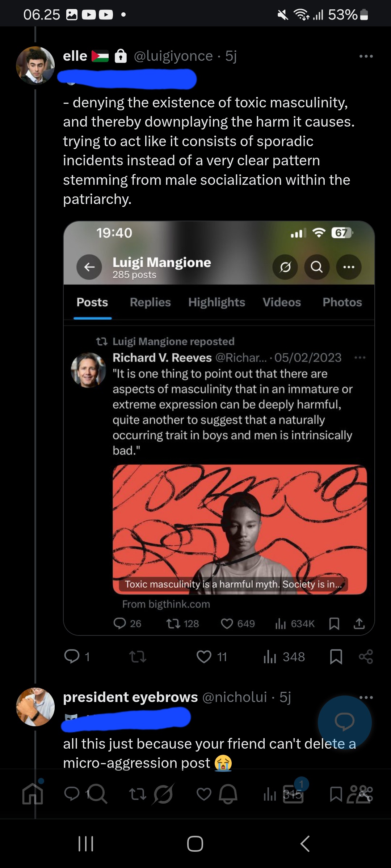Screen dimensions: 391x868
Task: View analytics showing 348 views
Action: pyautogui.click(x=284, y=656)
